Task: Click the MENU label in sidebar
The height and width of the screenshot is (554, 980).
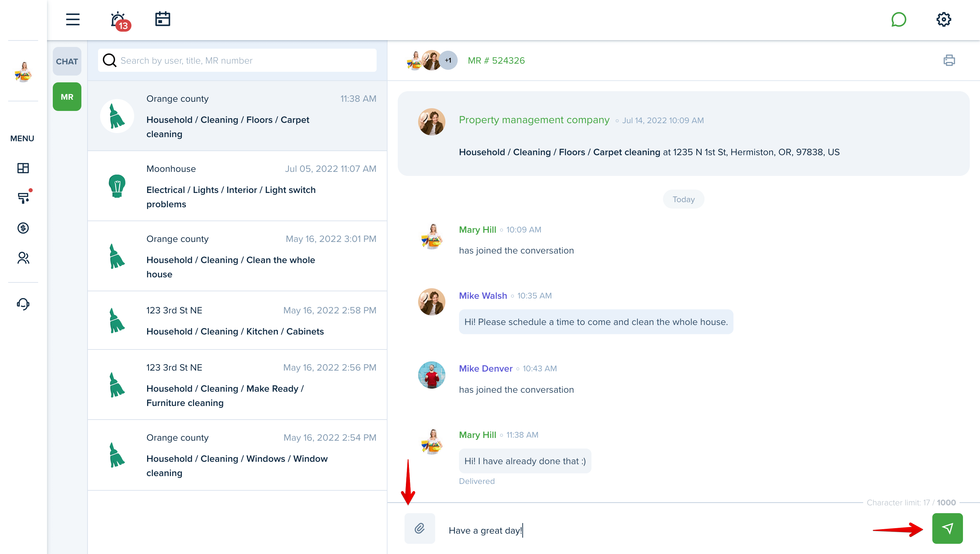Action: point(22,138)
